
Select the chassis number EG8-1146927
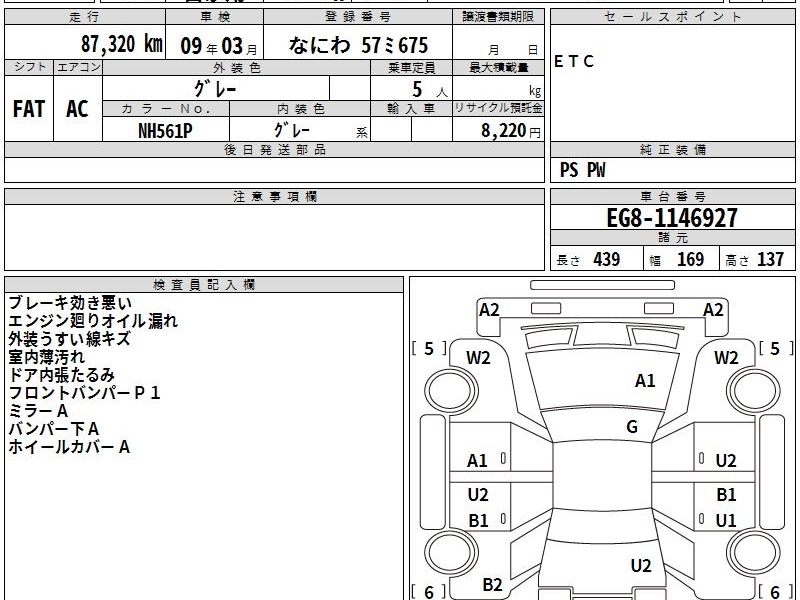[x=672, y=218]
